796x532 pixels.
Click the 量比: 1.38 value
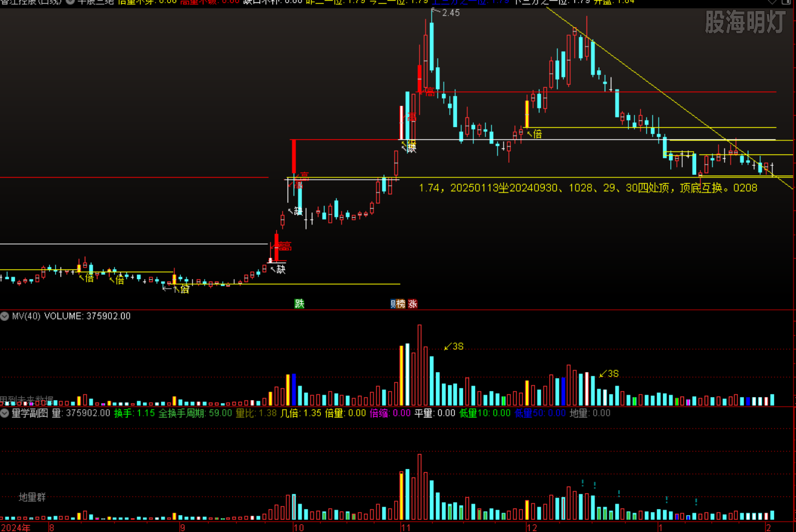(x=256, y=413)
